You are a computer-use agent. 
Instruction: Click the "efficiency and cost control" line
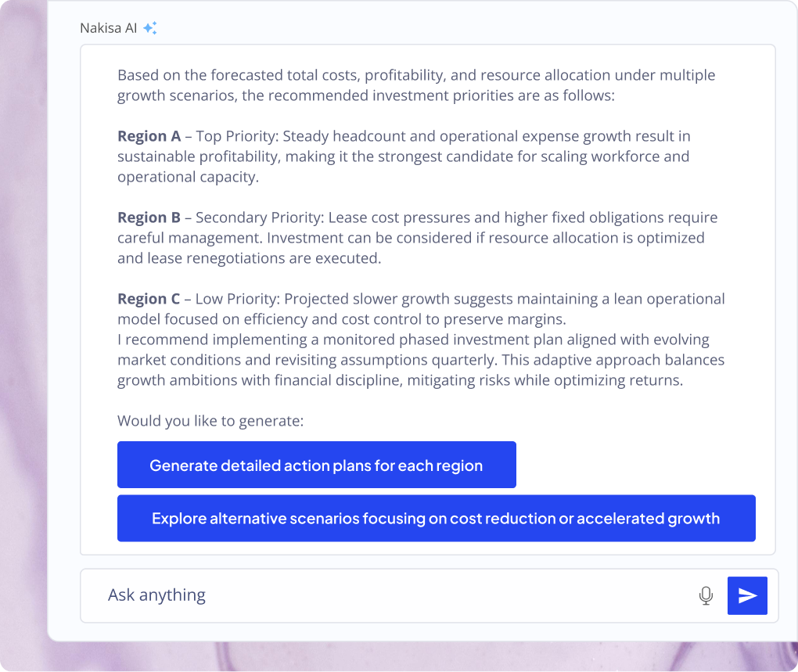coord(341,319)
